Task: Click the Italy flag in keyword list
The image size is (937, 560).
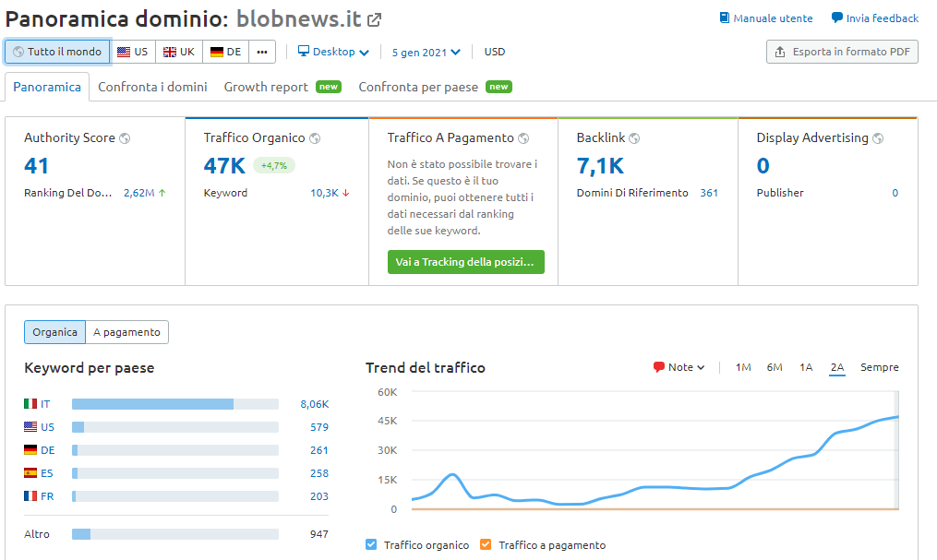Action: pyautogui.click(x=30, y=403)
